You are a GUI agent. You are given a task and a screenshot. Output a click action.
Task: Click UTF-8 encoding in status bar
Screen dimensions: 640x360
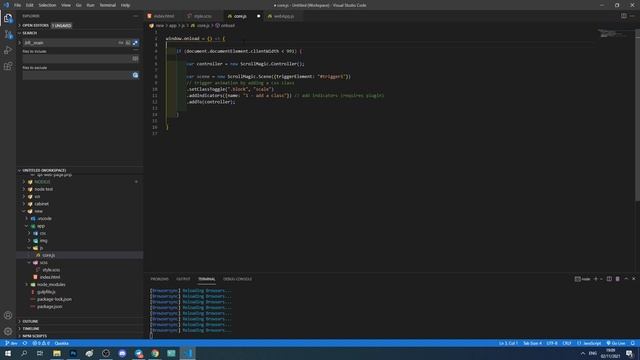[552, 343]
